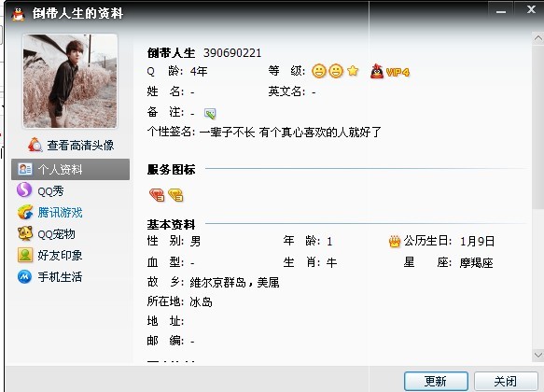Image resolution: width=544 pixels, height=392 pixels.
Task: Select the 个人资料 tab
Action: pyautogui.click(x=70, y=169)
